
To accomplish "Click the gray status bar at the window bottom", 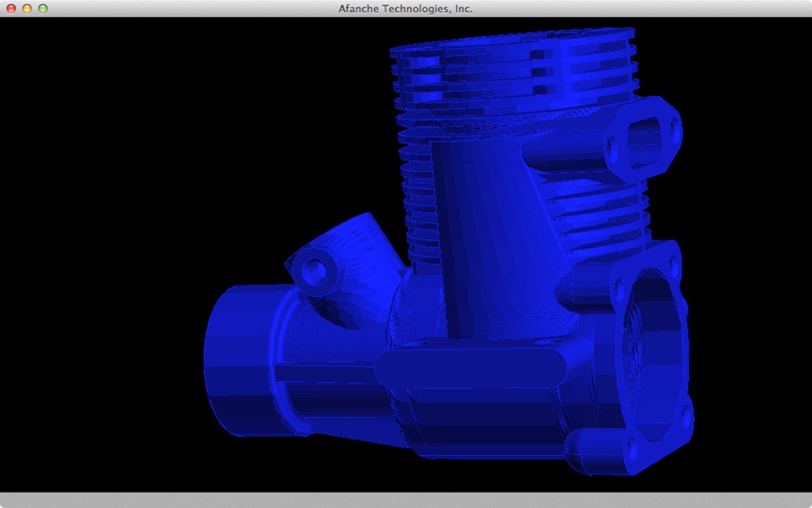I will click(406, 499).
